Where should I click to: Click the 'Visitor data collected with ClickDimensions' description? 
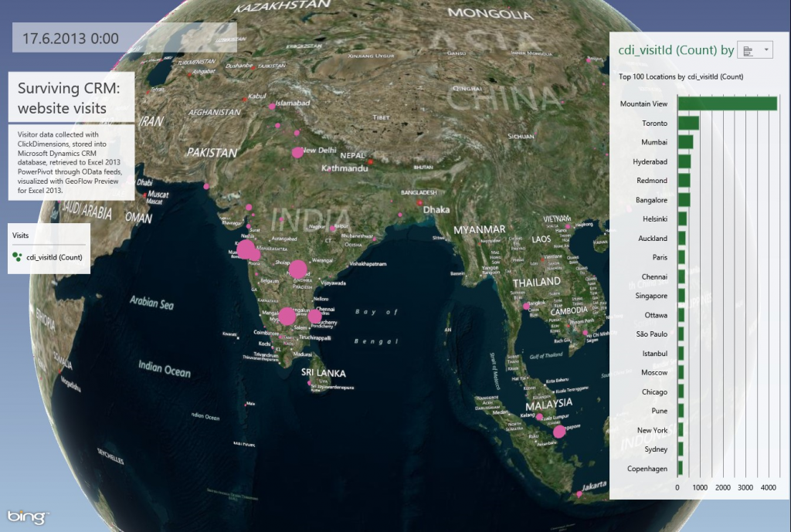tap(71, 162)
